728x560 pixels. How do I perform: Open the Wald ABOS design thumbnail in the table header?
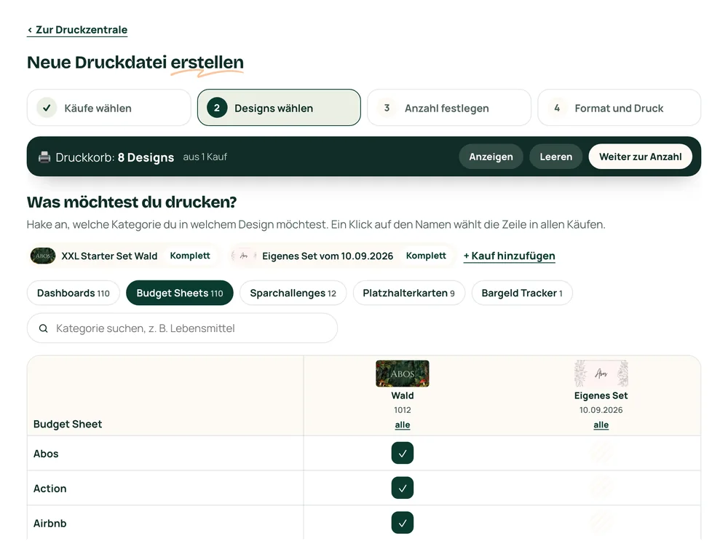click(x=403, y=374)
